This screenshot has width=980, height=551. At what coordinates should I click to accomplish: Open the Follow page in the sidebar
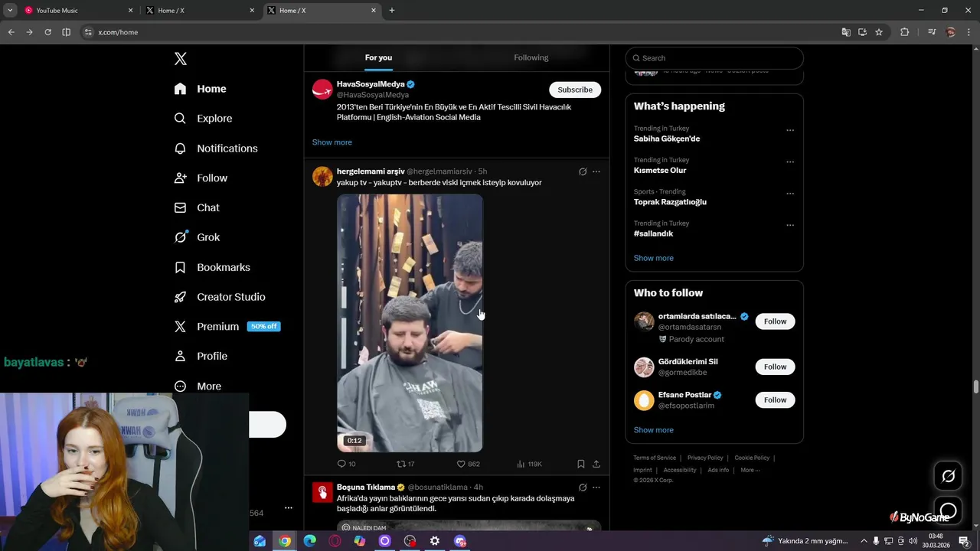[201, 178]
